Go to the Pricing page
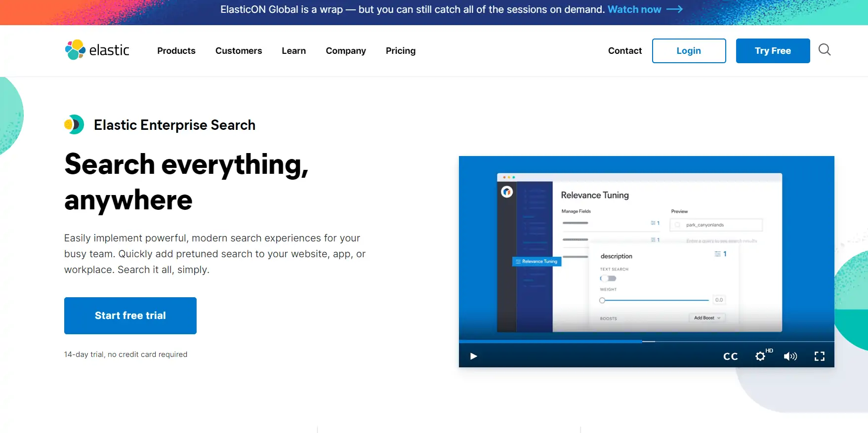 point(401,51)
